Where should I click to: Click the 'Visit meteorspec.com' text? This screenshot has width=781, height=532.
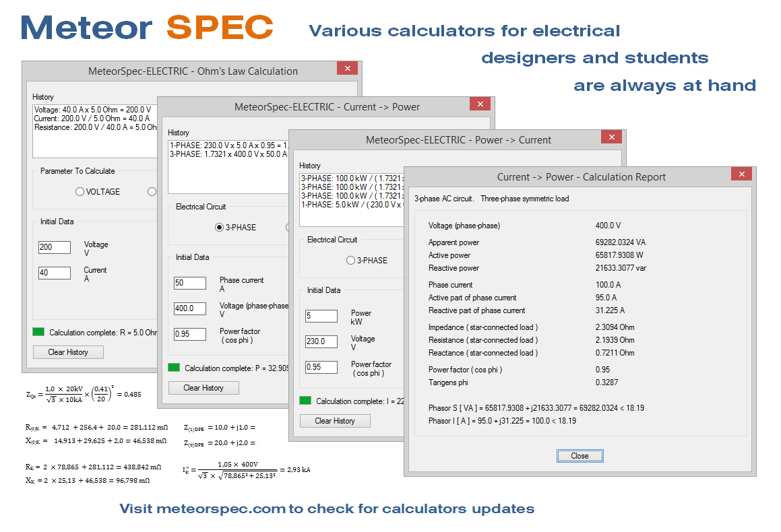tap(326, 508)
